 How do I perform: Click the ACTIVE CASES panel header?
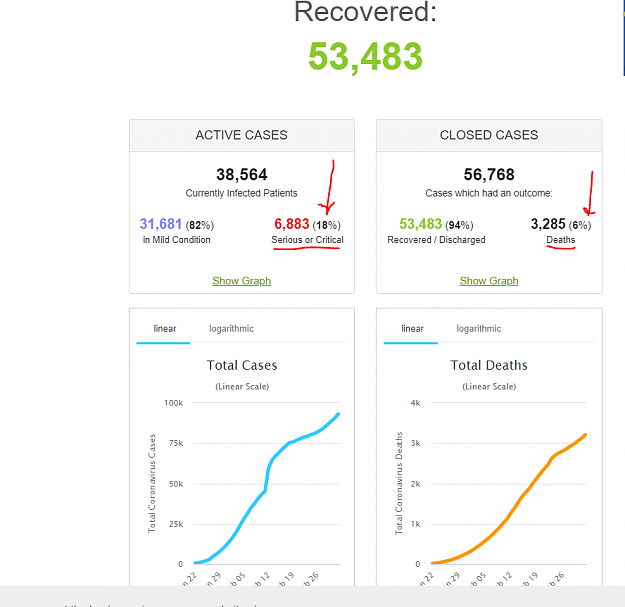click(242, 135)
